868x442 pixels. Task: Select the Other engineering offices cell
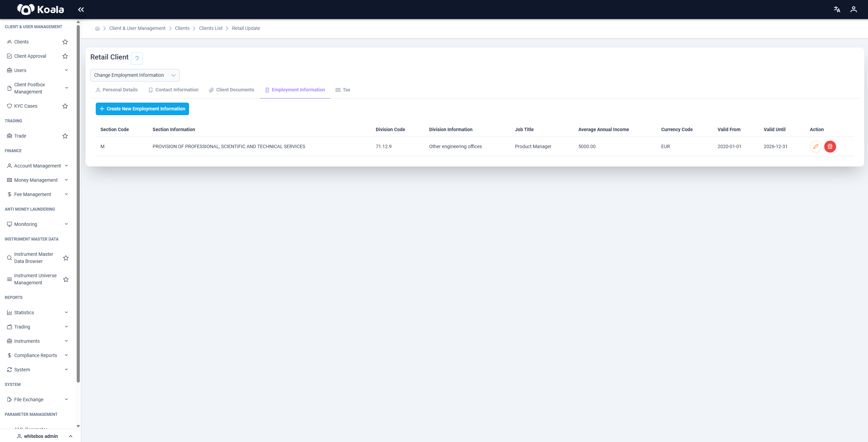(x=455, y=146)
